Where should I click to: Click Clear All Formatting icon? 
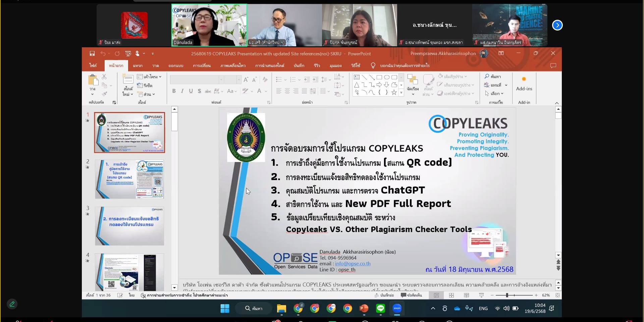pos(265,79)
